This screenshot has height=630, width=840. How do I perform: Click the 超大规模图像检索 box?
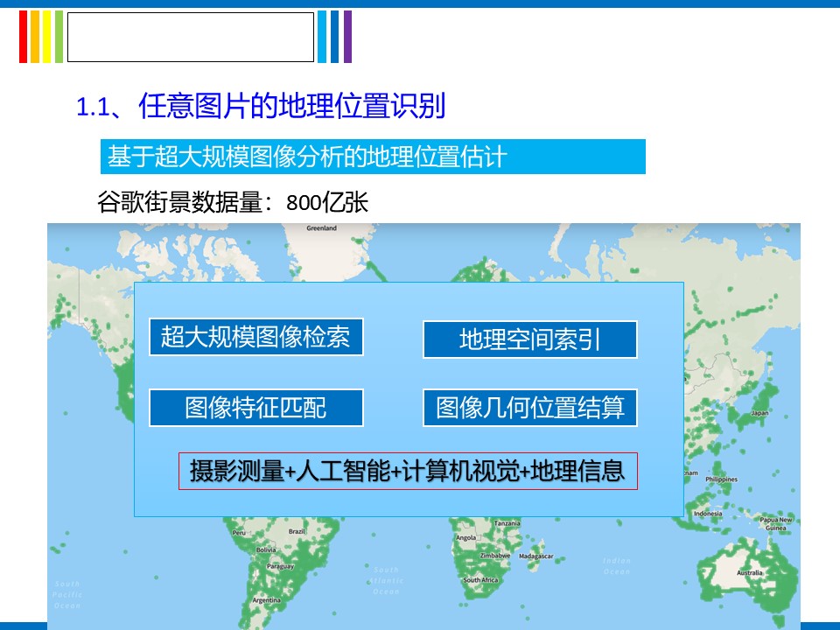click(255, 338)
